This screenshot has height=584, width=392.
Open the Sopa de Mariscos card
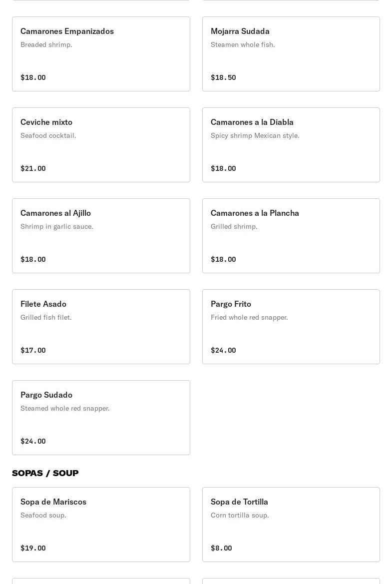(101, 525)
